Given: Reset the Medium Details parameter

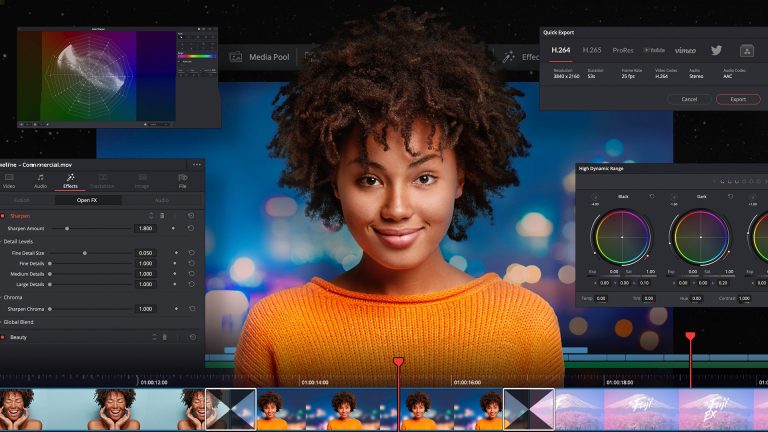Looking at the screenshot, I should click(x=192, y=274).
